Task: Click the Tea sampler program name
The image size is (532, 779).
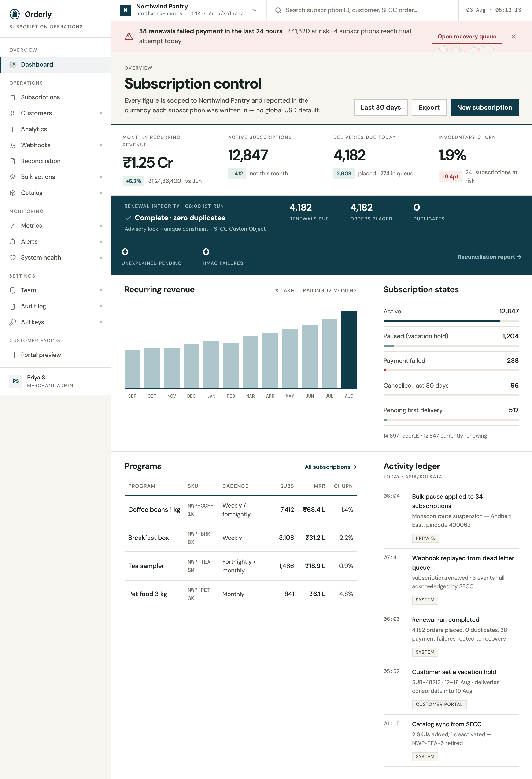Action: click(x=146, y=566)
